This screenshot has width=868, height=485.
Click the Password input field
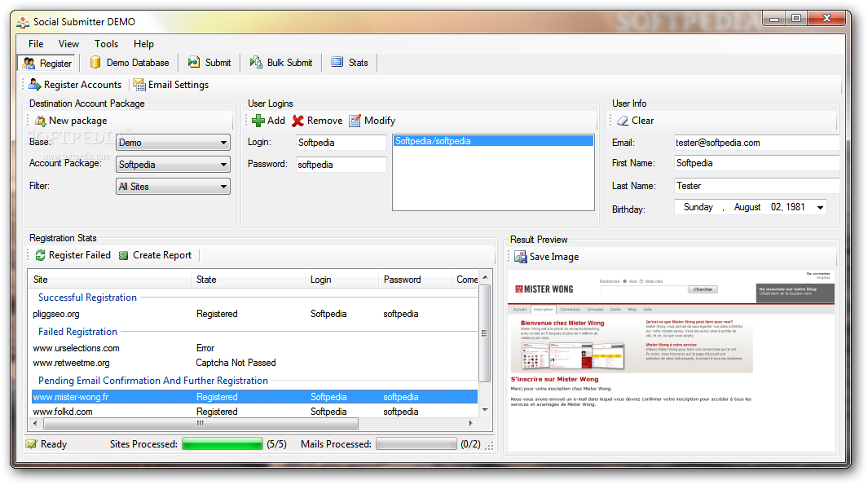click(341, 165)
